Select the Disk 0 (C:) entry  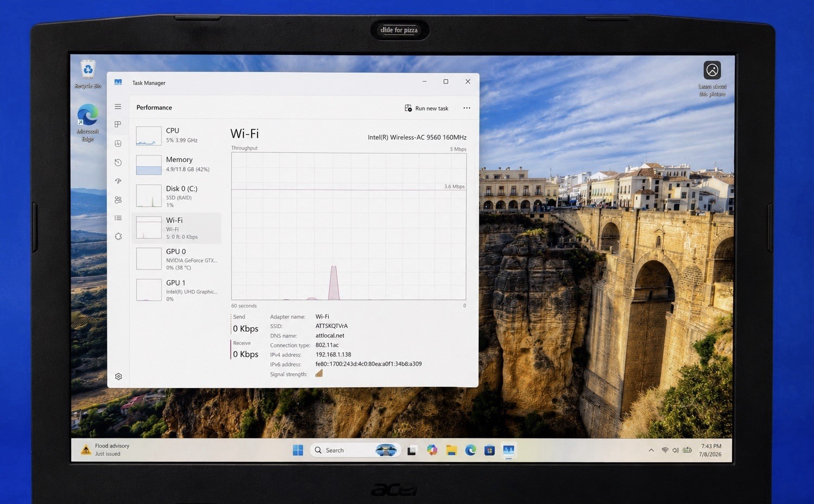pos(176,196)
